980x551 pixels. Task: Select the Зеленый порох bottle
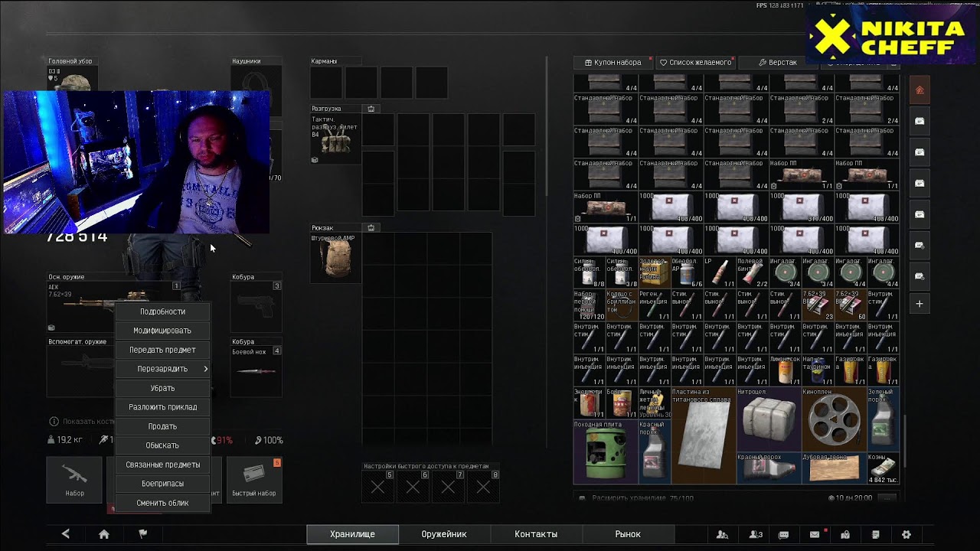point(883,419)
